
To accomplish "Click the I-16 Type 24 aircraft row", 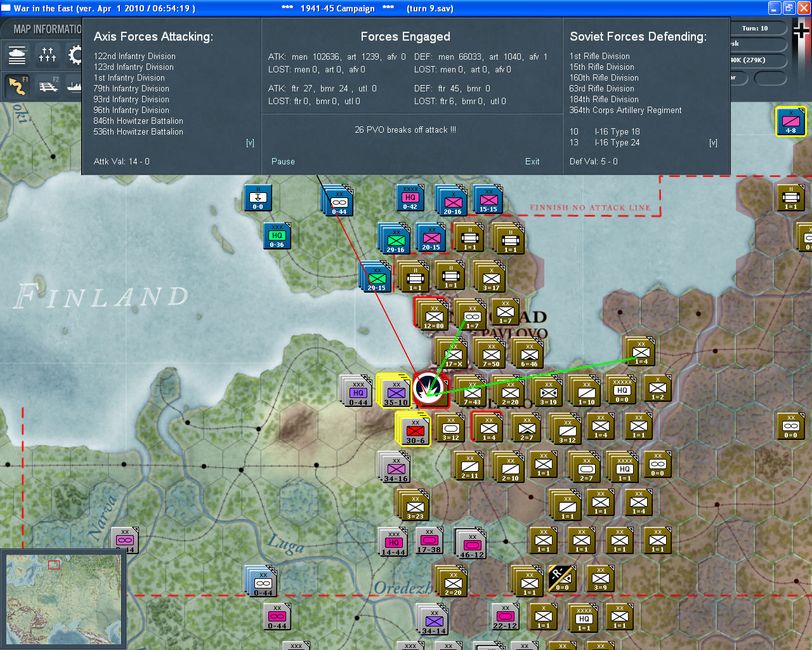I will click(x=605, y=142).
